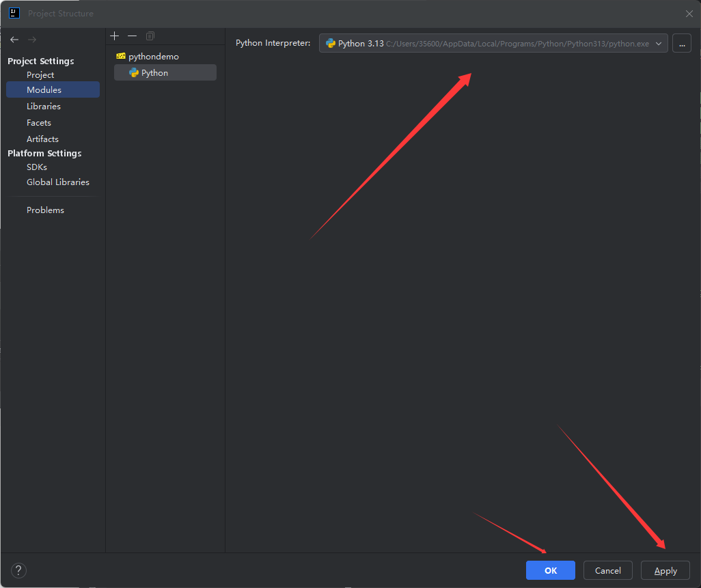Screen dimensions: 701x588
Task: Click the Python Interpreter label
Action: 273,43
